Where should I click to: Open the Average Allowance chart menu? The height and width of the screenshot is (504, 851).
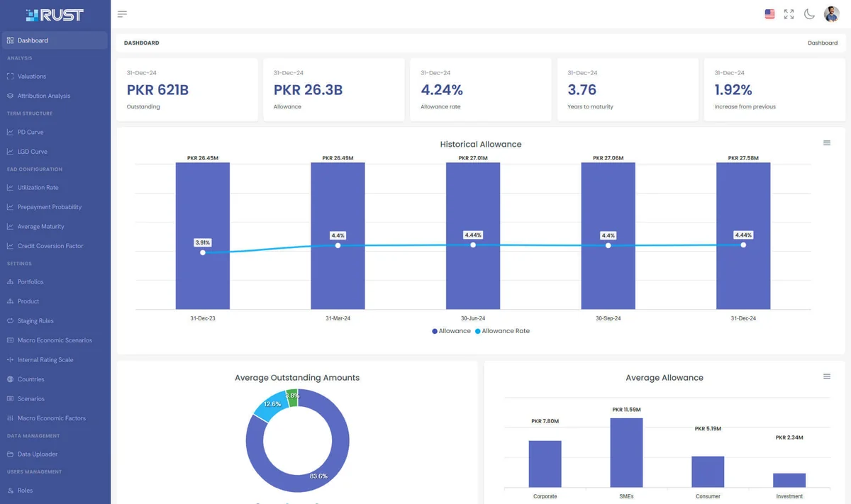coord(827,376)
